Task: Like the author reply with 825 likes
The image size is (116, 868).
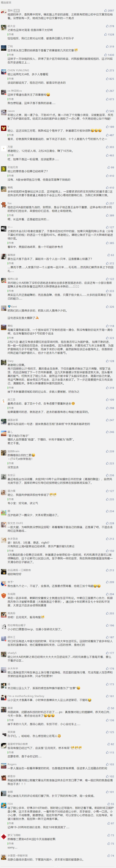Action: 110,79
